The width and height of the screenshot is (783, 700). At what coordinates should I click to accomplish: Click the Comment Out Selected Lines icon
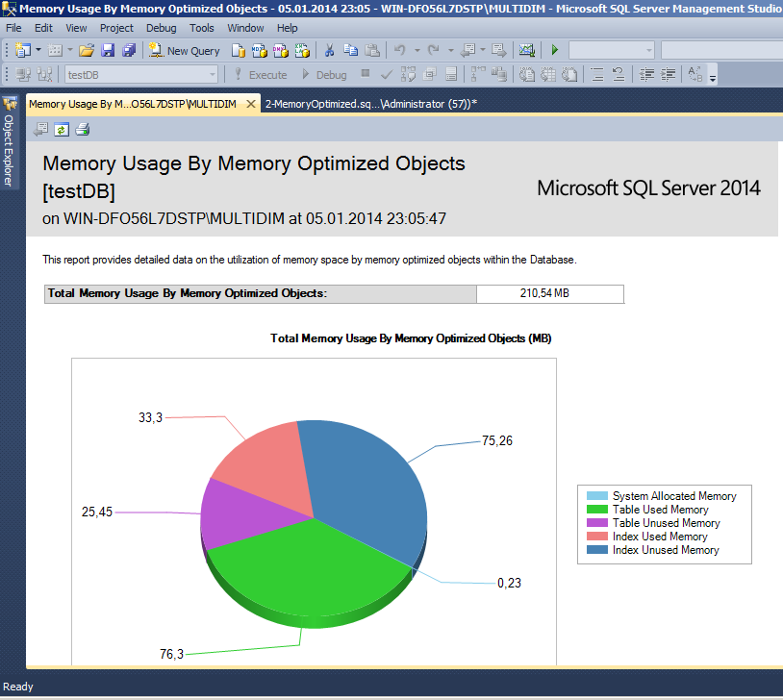coord(597,74)
